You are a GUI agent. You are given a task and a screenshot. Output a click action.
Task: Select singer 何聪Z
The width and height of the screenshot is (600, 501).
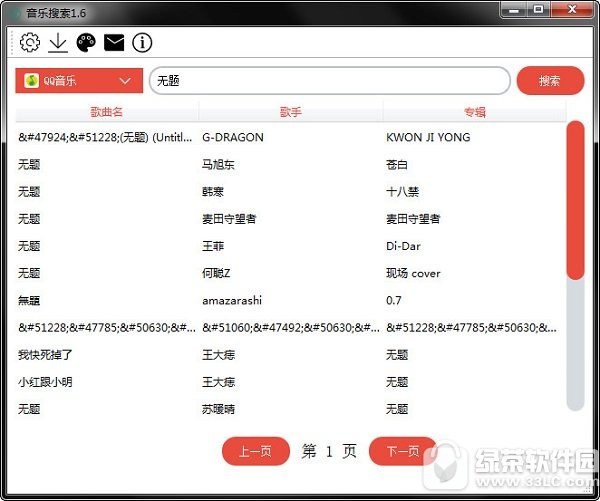click(216, 273)
